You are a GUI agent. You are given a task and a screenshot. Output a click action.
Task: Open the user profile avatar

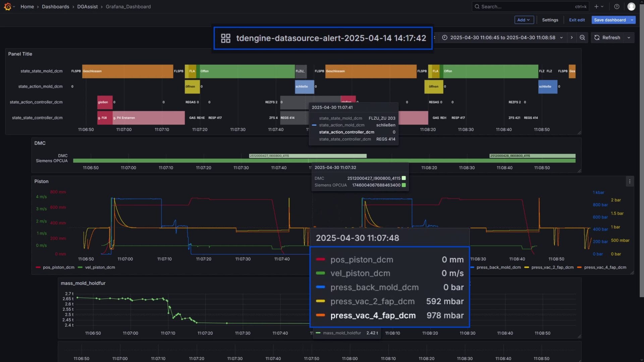(x=631, y=6)
